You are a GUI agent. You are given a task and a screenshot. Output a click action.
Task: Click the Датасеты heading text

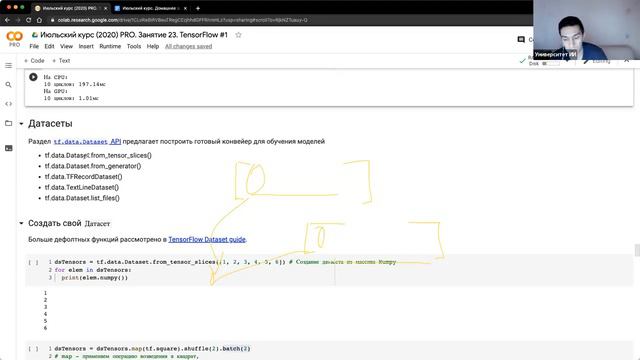[50, 124]
